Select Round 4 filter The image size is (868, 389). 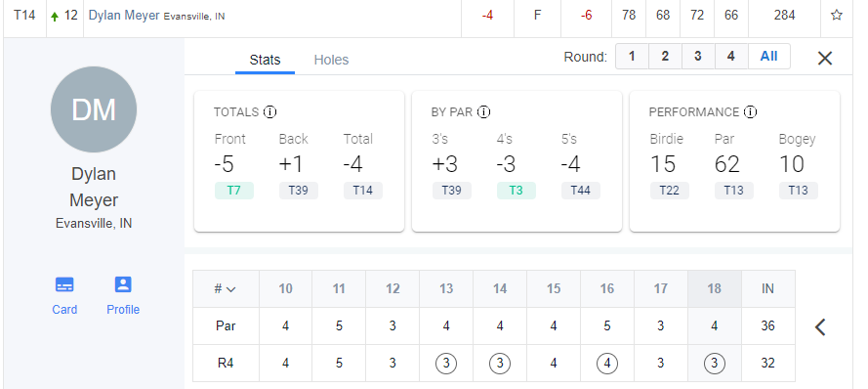tap(731, 57)
